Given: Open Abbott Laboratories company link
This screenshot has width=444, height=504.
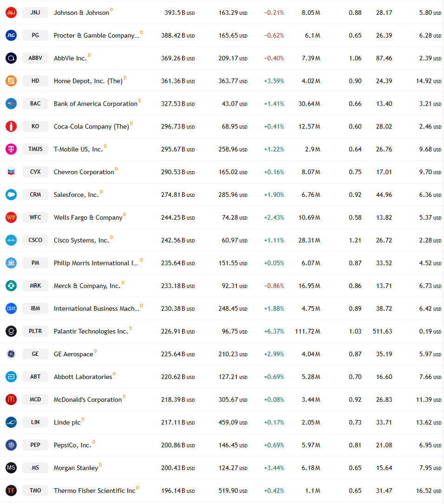Looking at the screenshot, I should point(83,377).
